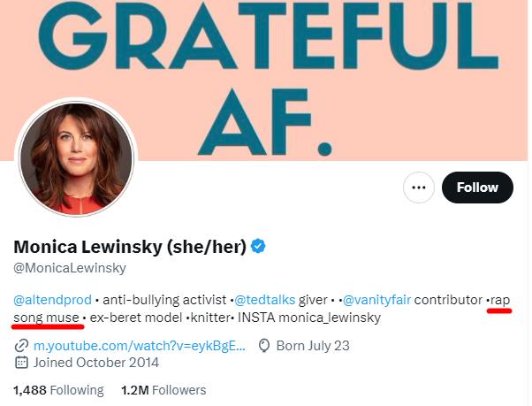Click the blue verified badge
Viewport: 532px width, 406px height.
[x=259, y=246]
